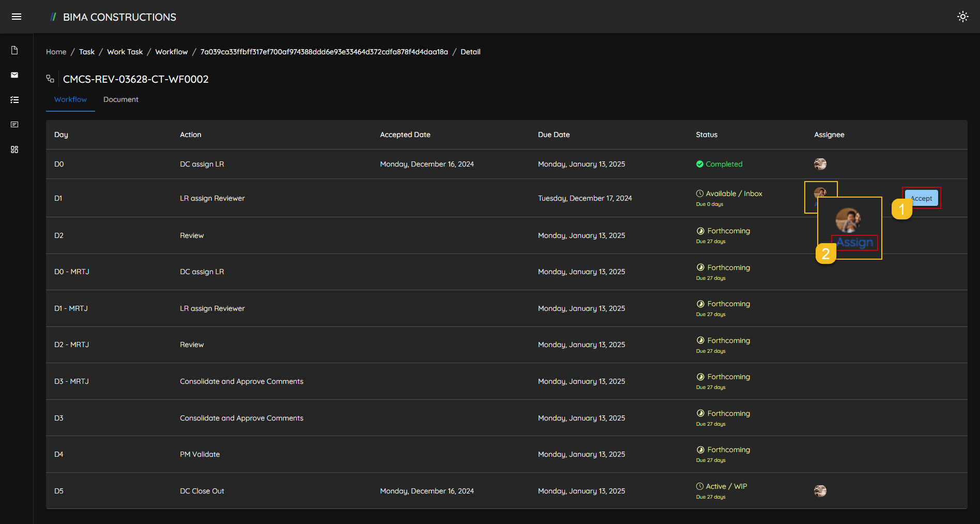Image resolution: width=980 pixels, height=524 pixels.
Task: Click the D0 row assignee avatar
Action: click(820, 164)
